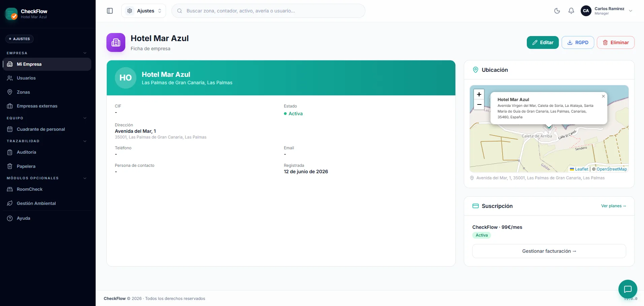
Task: Click the RoomCheck bed icon
Action: click(x=10, y=189)
